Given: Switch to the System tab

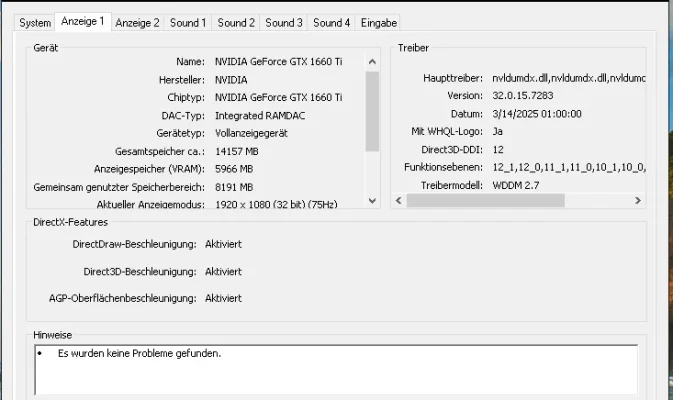Looking at the screenshot, I should (35, 23).
